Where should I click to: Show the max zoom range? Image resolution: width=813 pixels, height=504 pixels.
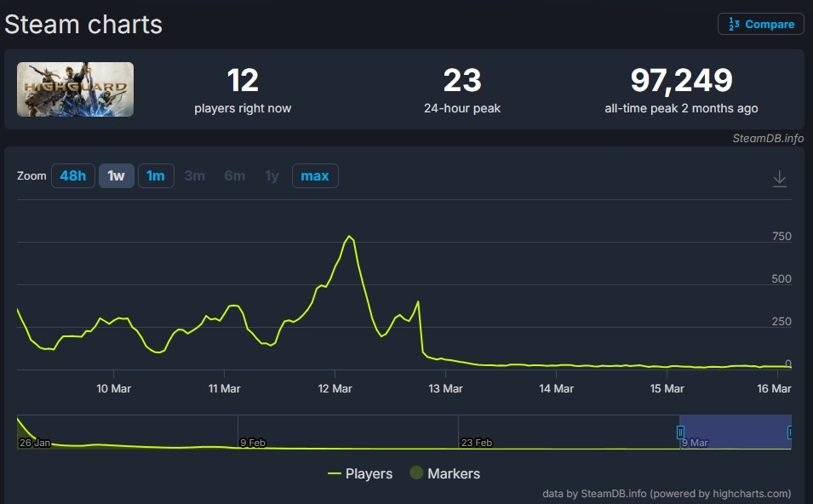[x=315, y=175]
